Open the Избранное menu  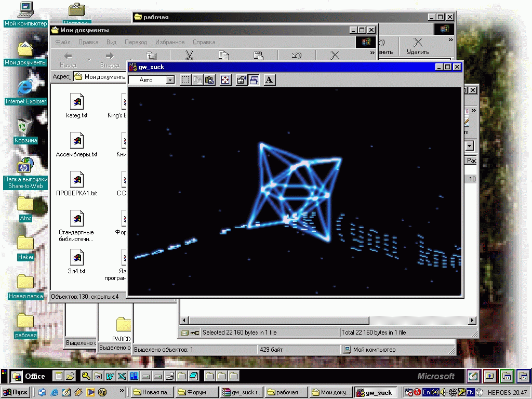click(x=169, y=42)
